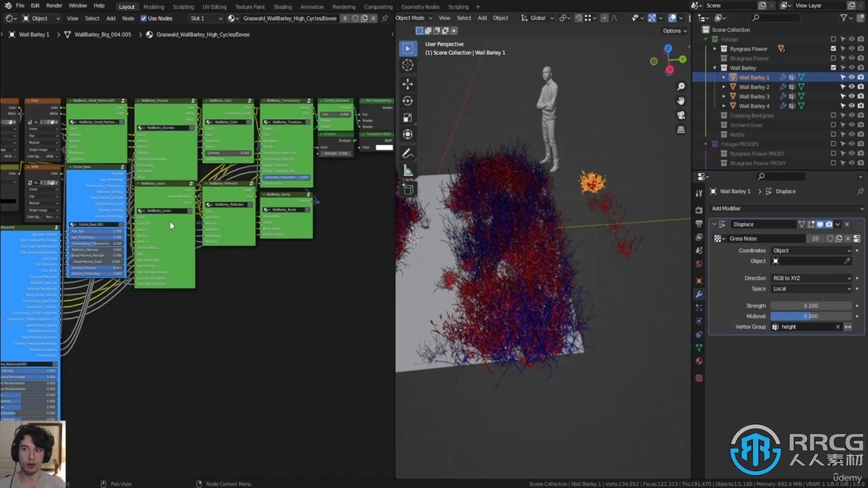Viewport: 868px width, 488px height.
Task: Clear the height vertex group
Action: [837, 327]
